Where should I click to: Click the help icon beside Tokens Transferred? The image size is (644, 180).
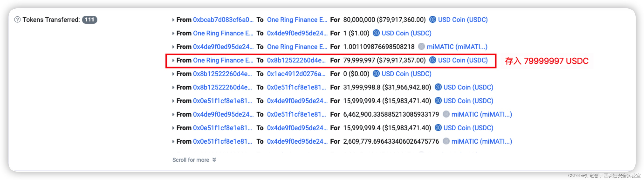[17, 20]
